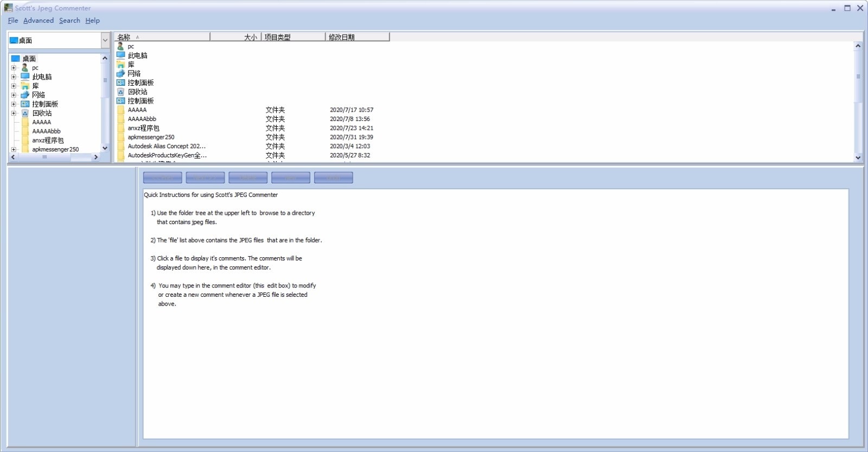Click the 回收站 icon in the file list

121,92
